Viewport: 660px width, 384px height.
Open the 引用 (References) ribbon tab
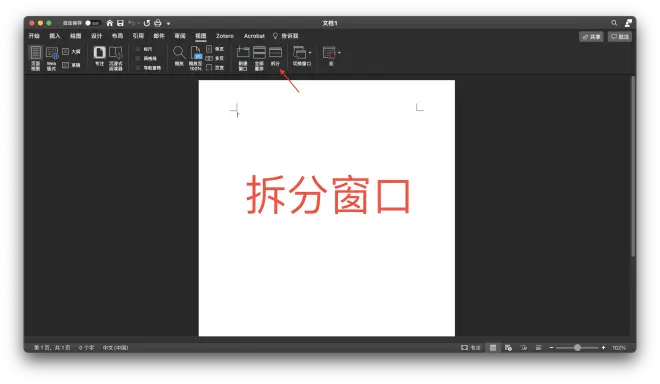coord(138,36)
